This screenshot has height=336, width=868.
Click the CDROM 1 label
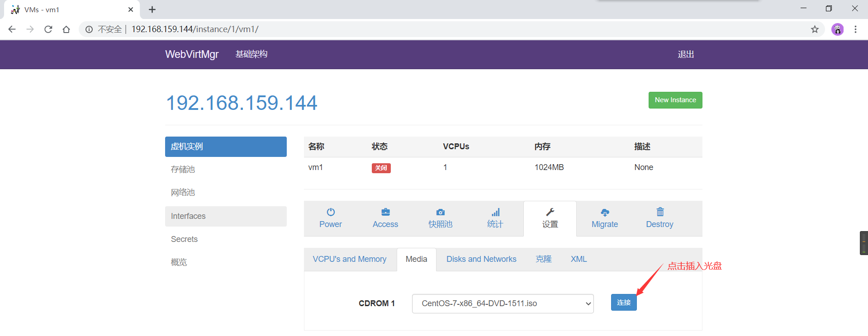click(377, 303)
